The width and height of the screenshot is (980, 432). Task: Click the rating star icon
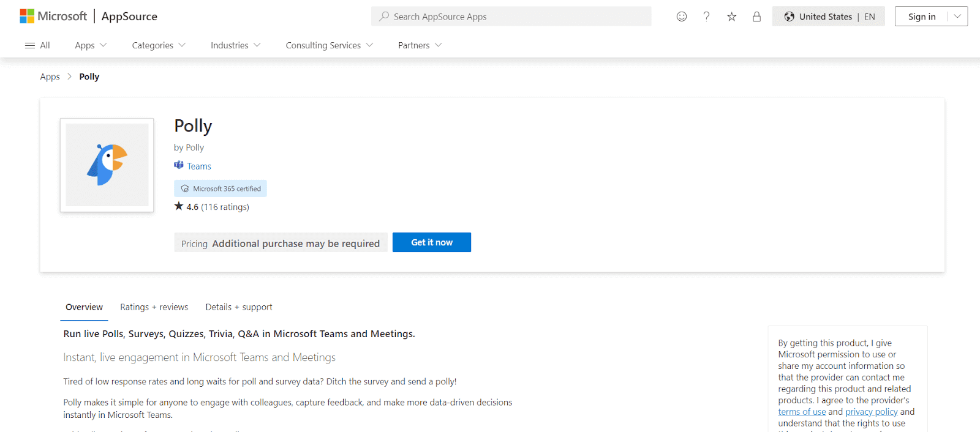pyautogui.click(x=179, y=206)
